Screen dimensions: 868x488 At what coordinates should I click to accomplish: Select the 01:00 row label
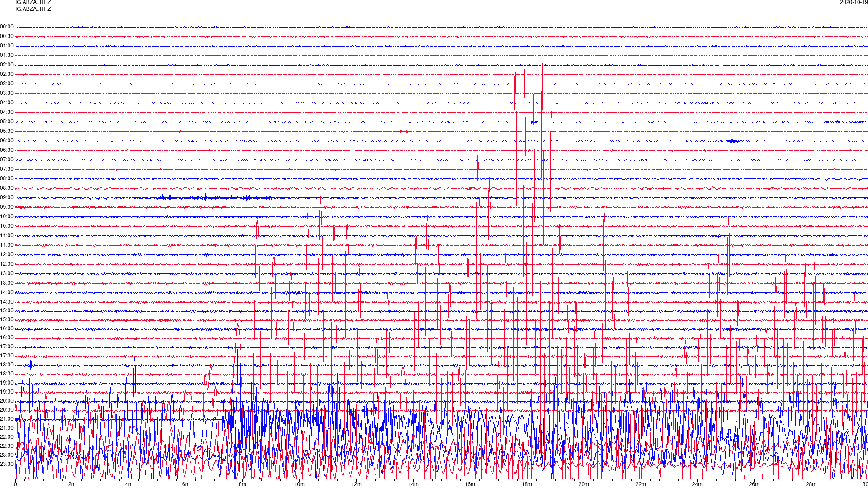(x=7, y=46)
